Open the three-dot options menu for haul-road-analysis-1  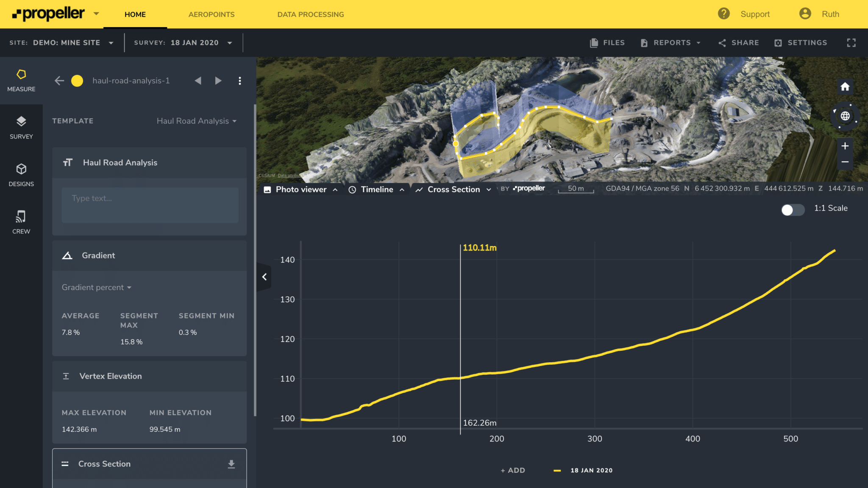click(240, 80)
